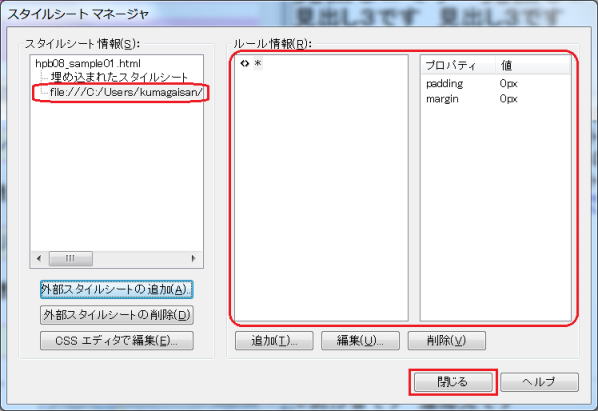Image resolution: width=598 pixels, height=411 pixels.
Task: Select the file:///C:/Users/kumagaisan/ stylesheet entry
Action: (126, 92)
